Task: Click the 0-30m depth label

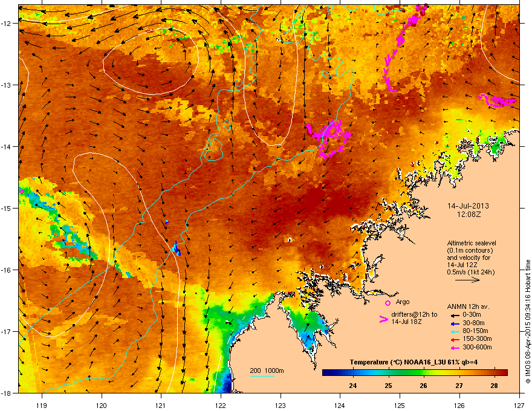Action: (472, 315)
